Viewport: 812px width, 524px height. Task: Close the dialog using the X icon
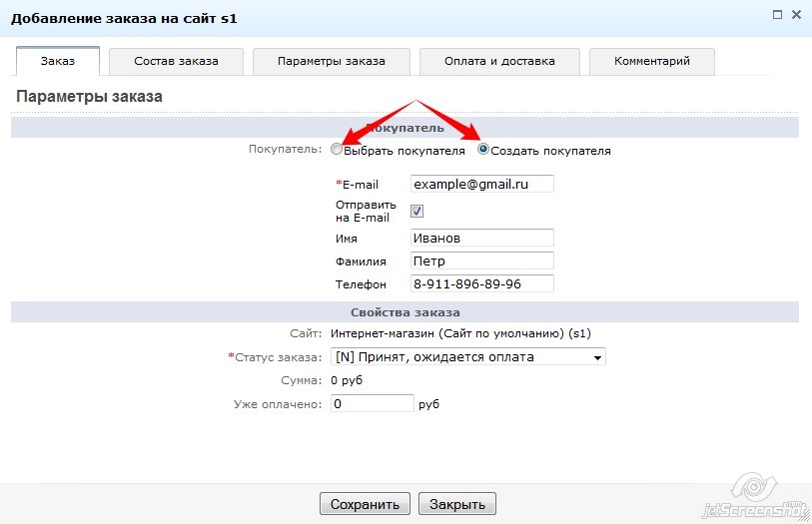(796, 14)
